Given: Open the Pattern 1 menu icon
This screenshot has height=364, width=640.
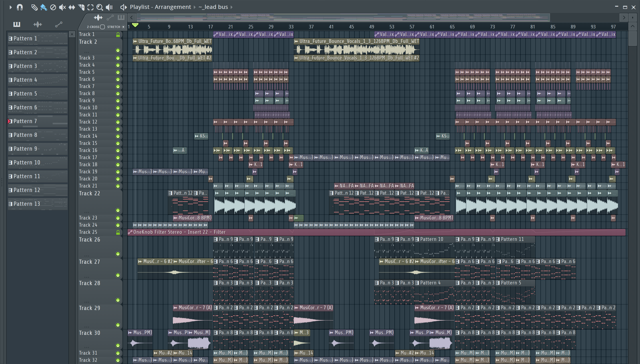Looking at the screenshot, I should 10,38.
